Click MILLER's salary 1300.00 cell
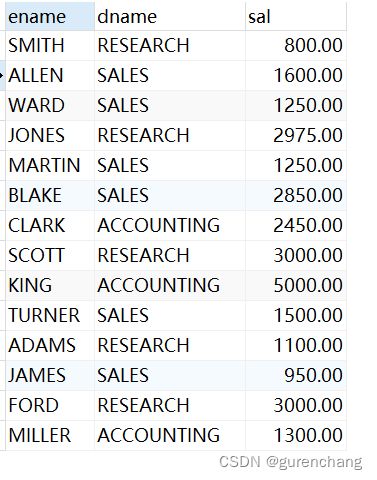377x480 pixels. (x=296, y=436)
